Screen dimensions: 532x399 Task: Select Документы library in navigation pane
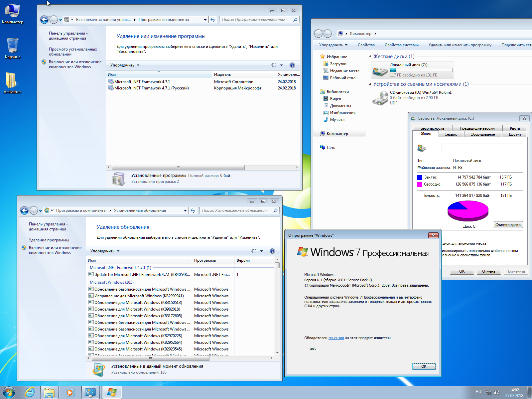coord(340,106)
